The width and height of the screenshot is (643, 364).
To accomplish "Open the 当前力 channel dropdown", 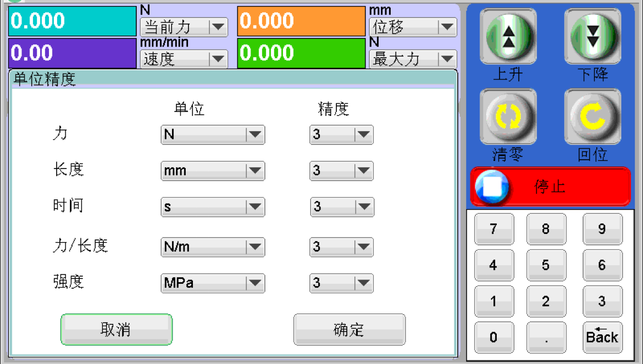I will [x=184, y=27].
